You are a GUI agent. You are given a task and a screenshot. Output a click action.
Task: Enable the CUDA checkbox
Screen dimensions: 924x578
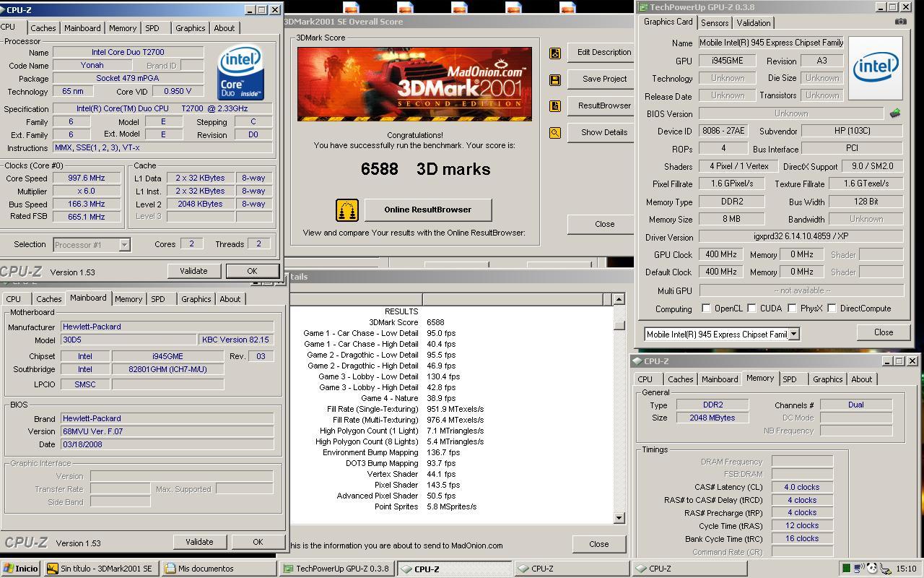pos(751,309)
